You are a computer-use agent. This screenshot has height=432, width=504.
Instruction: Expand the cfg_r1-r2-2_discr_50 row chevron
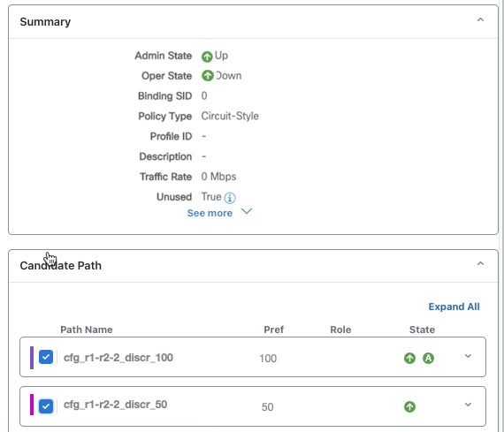468,405
